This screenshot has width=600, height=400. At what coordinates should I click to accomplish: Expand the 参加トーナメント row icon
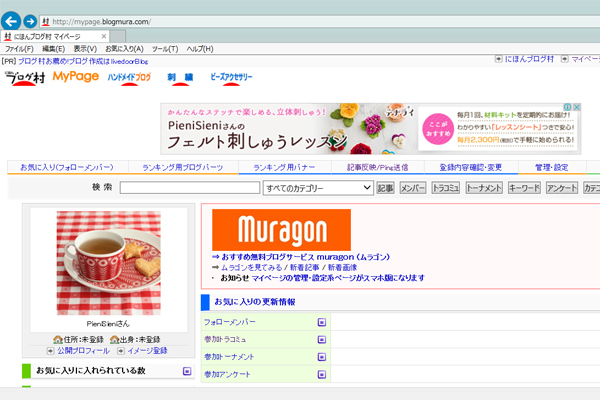pos(322,357)
